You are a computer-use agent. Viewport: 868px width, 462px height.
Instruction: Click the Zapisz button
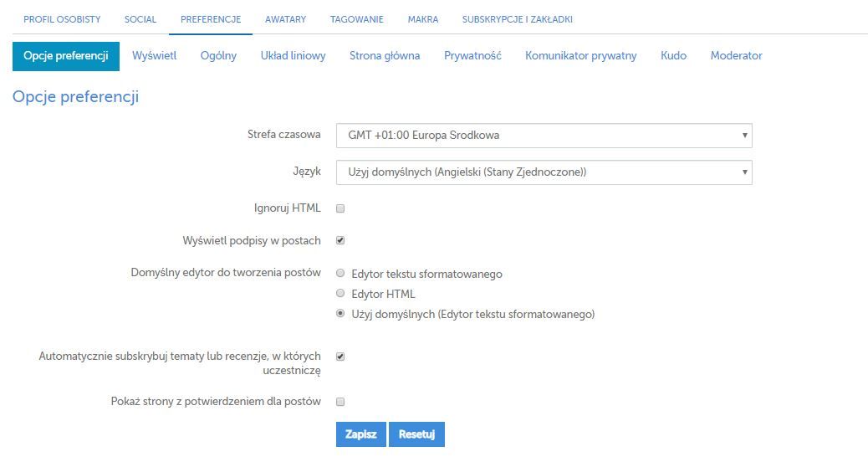click(361, 434)
